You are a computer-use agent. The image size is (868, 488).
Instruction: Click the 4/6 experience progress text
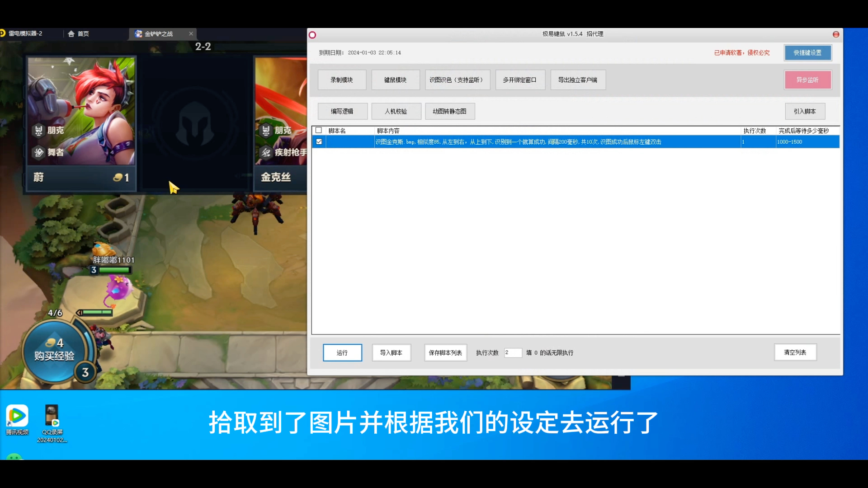coord(55,313)
